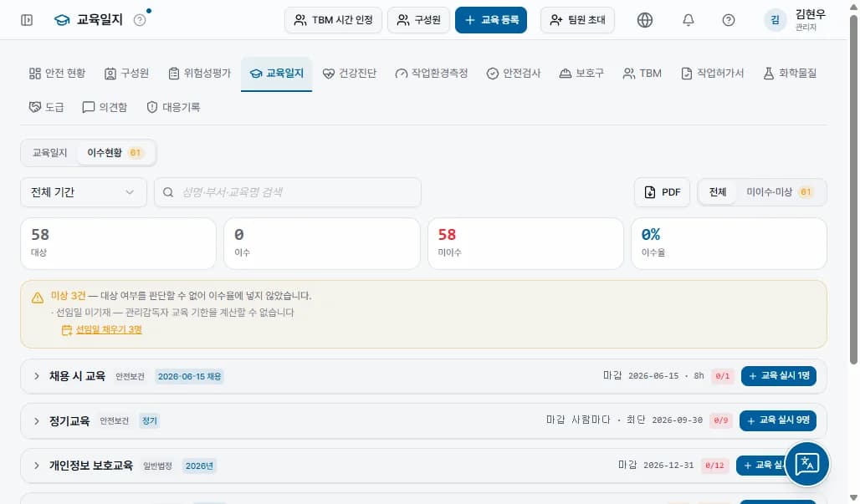Click the 0/1 count badge on 채용 시 교육
The height and width of the screenshot is (504, 860).
coord(722,376)
